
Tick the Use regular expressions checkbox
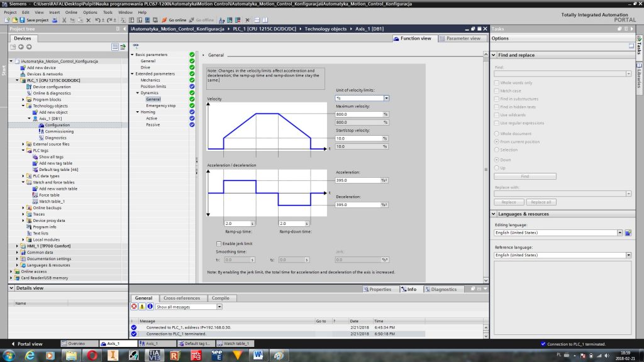click(497, 123)
